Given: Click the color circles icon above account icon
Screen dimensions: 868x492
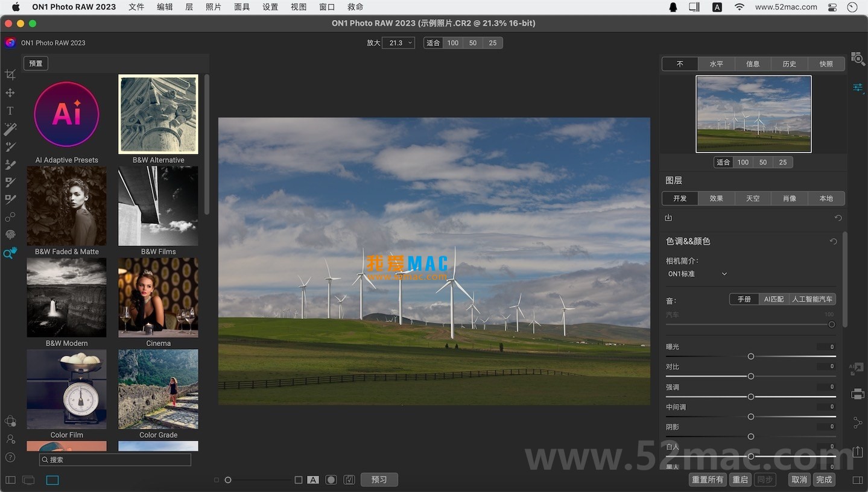Looking at the screenshot, I should [10, 421].
